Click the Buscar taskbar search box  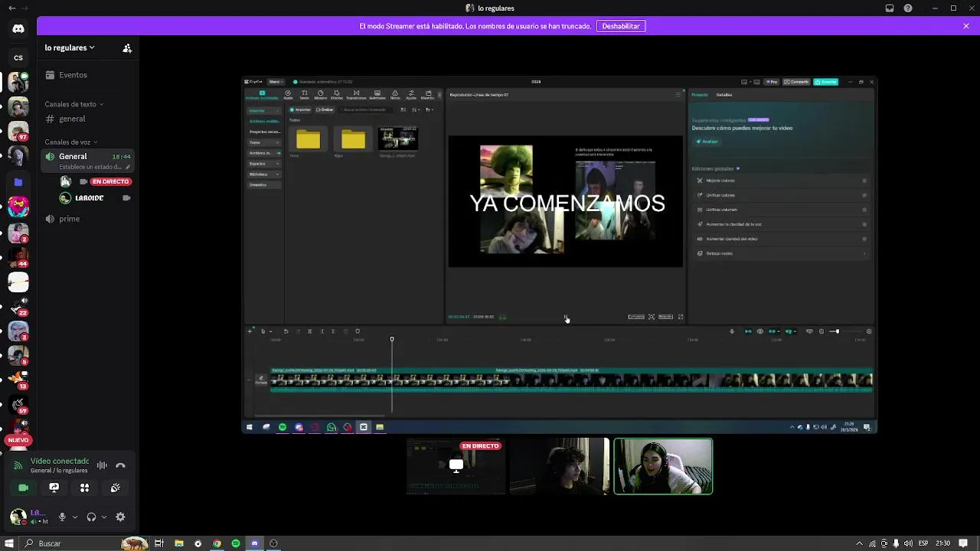tap(83, 543)
